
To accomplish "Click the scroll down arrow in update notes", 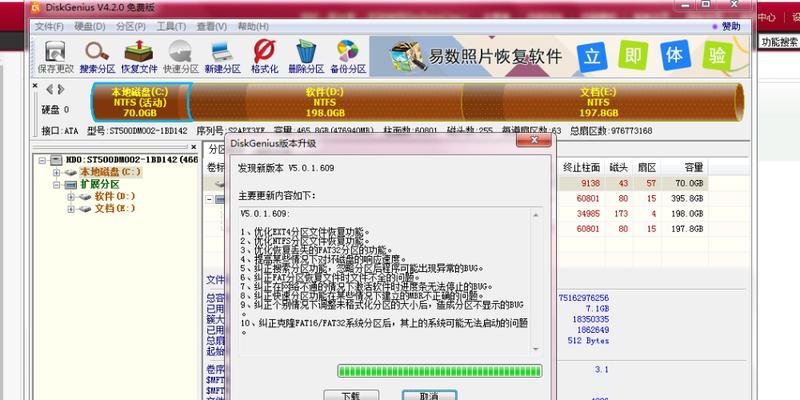I will (x=536, y=349).
